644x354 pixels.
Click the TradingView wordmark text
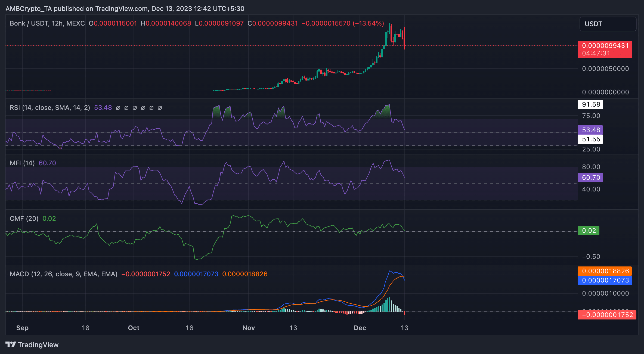pos(38,345)
